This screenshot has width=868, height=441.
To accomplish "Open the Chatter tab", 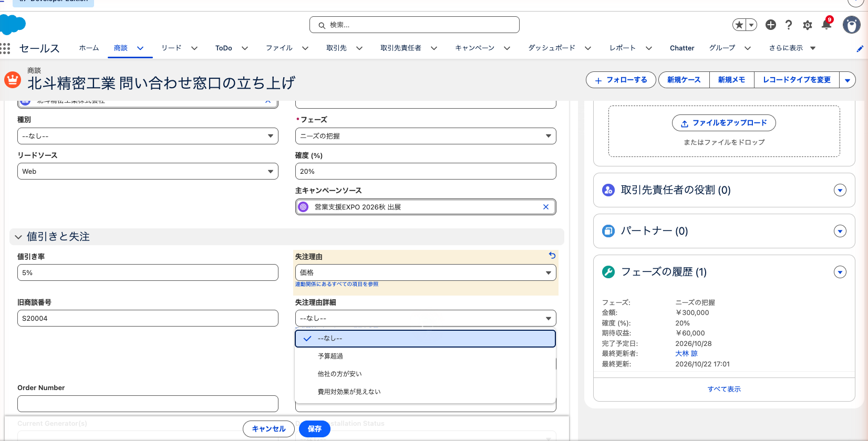I will (682, 48).
